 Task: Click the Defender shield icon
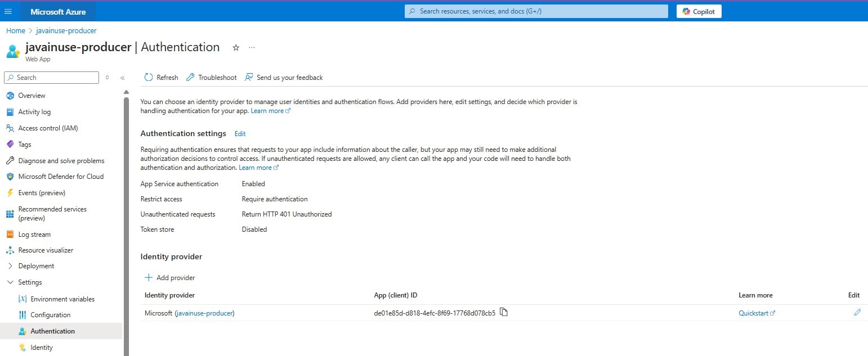click(10, 177)
